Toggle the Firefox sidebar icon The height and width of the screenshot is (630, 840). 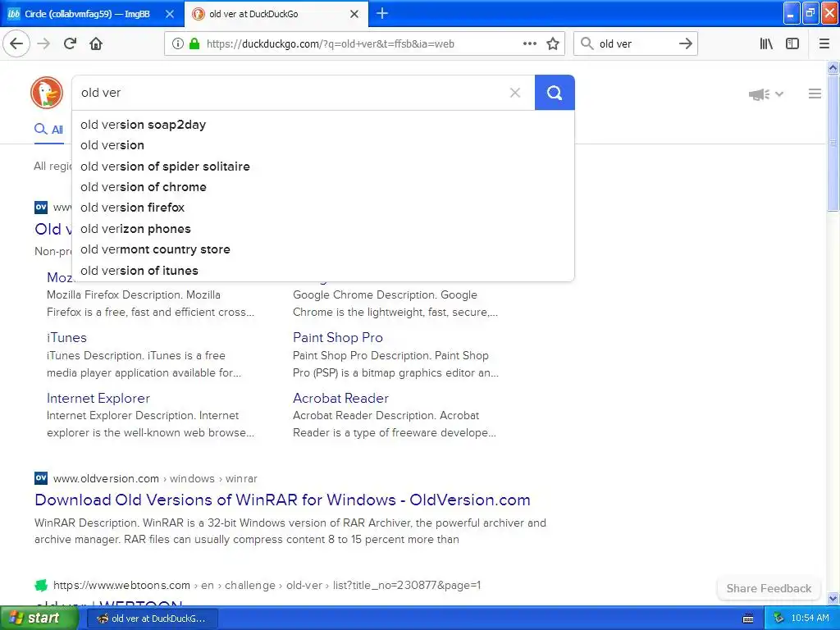(792, 44)
